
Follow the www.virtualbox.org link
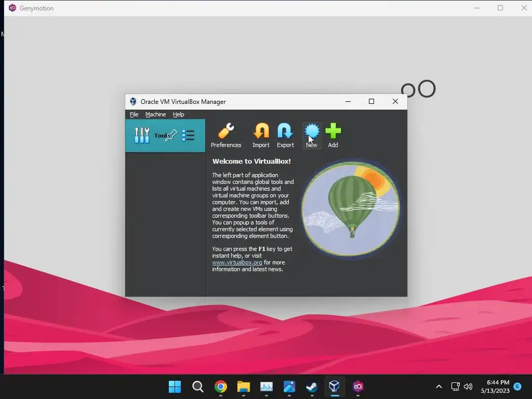(237, 262)
